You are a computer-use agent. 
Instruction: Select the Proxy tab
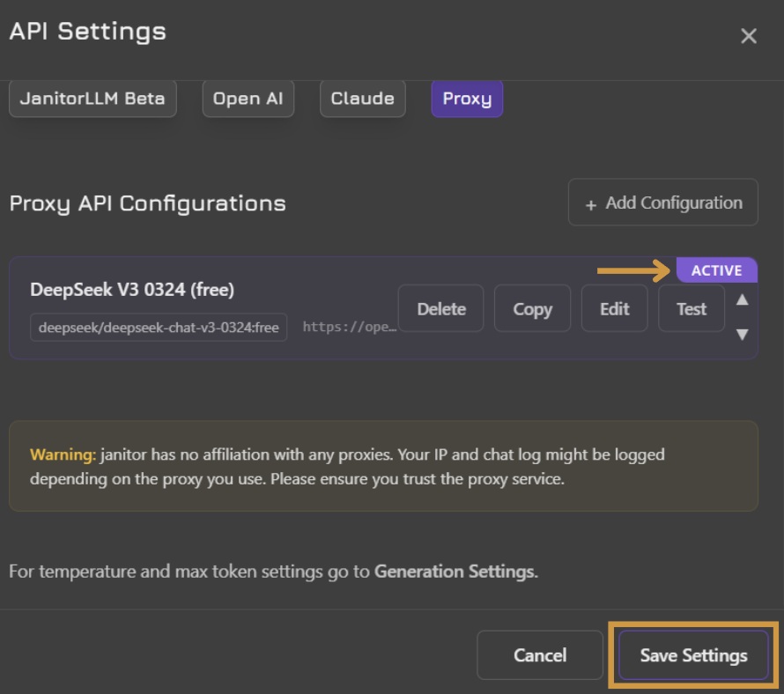(x=467, y=99)
